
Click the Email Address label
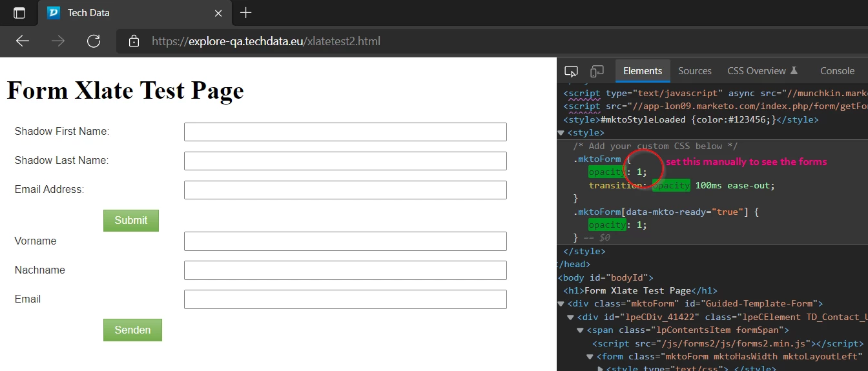point(49,190)
